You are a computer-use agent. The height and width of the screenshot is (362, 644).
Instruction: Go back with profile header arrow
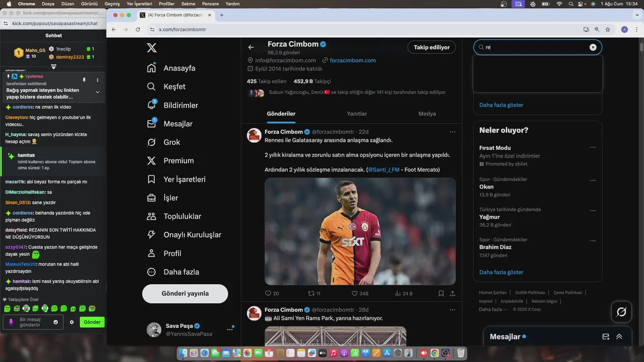pyautogui.click(x=251, y=47)
